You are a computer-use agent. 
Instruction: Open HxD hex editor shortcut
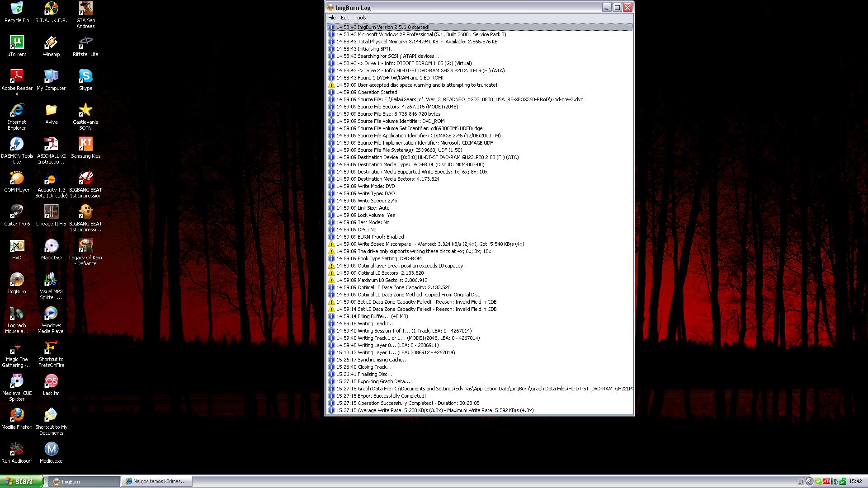[17, 249]
